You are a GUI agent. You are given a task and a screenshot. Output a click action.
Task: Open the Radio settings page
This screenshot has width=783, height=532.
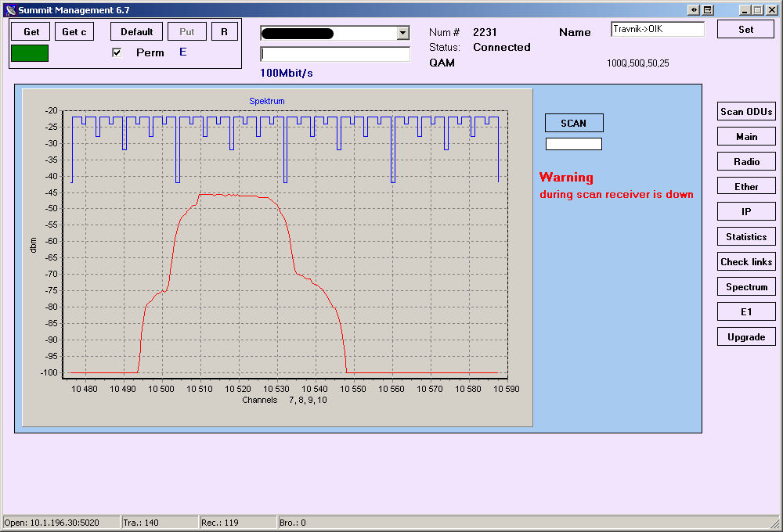click(x=746, y=161)
